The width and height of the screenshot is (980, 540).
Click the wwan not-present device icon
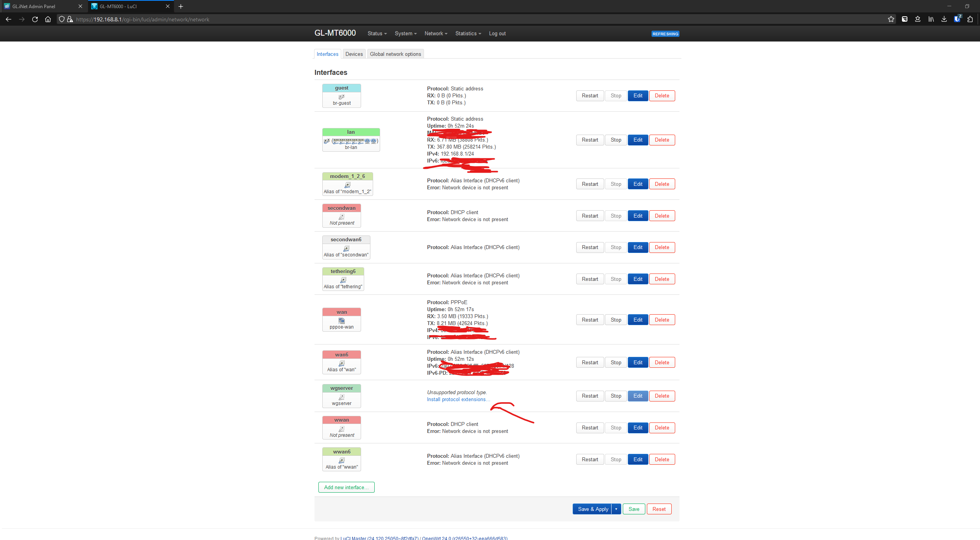[342, 429]
